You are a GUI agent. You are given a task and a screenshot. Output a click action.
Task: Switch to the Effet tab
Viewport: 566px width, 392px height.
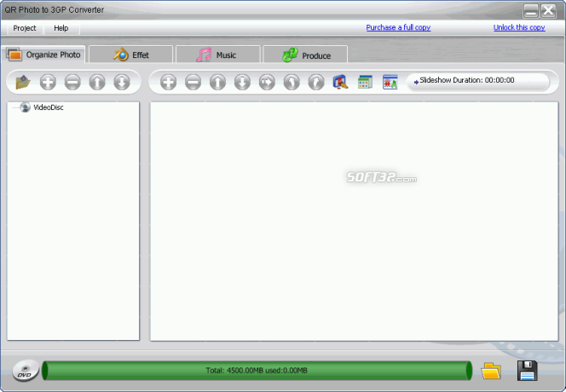[131, 55]
